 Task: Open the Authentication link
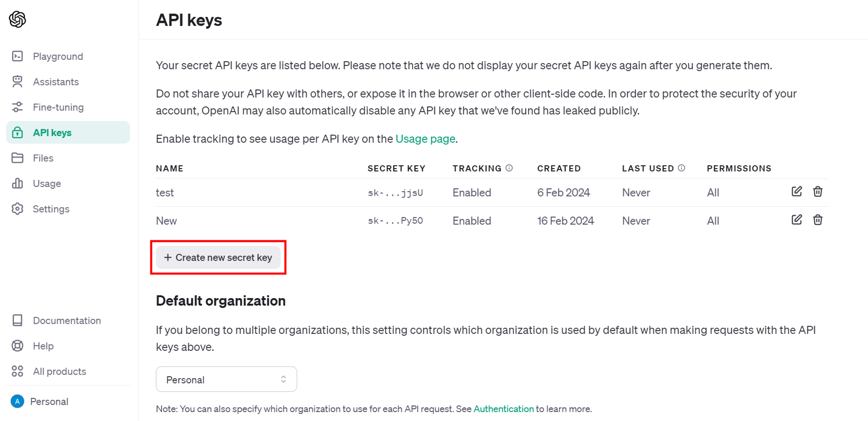point(503,409)
